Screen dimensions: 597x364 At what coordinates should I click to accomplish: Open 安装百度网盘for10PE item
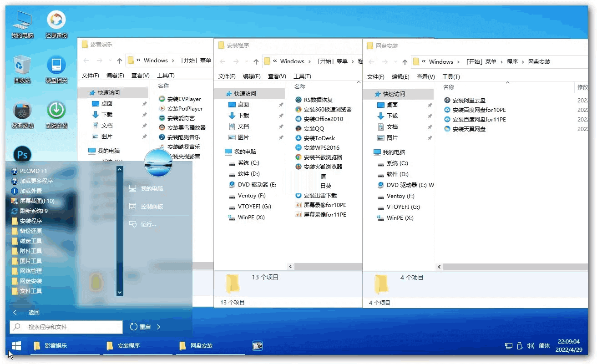tap(475, 110)
